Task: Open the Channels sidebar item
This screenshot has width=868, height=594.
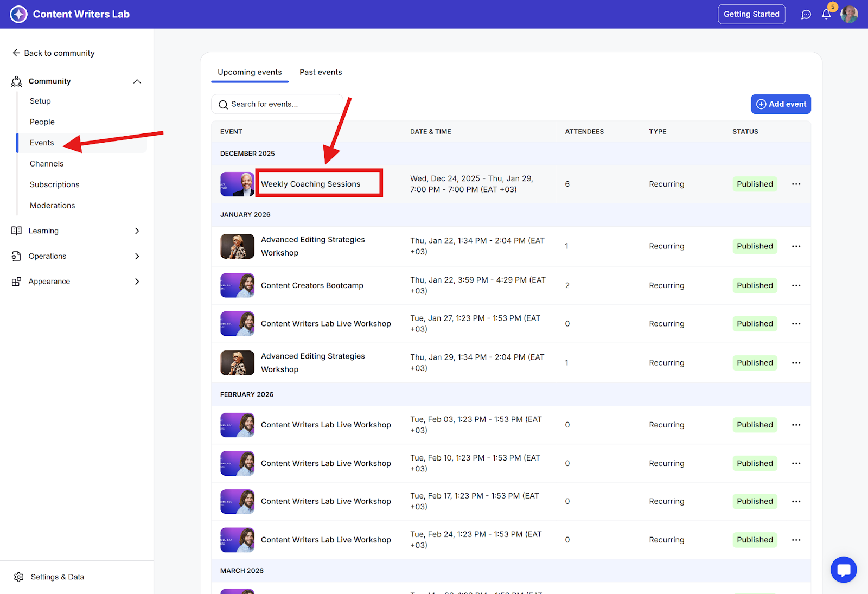Action: pyautogui.click(x=47, y=164)
